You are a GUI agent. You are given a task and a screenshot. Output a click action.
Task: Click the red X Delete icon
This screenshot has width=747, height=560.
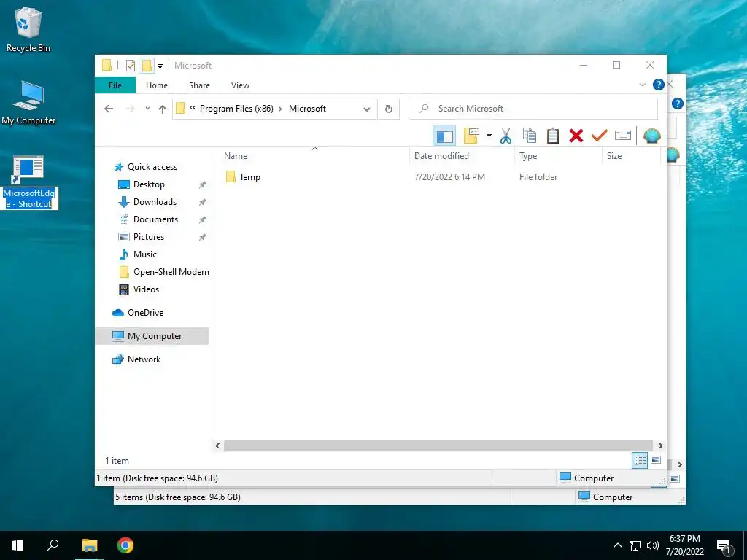pos(576,136)
